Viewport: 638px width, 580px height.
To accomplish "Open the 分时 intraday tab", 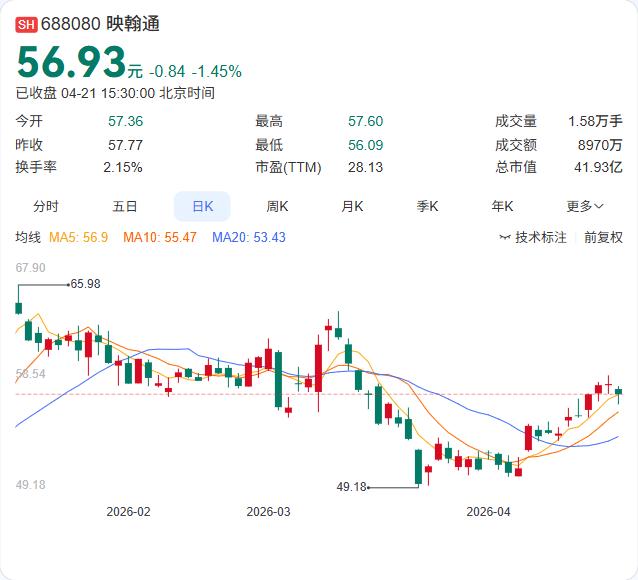I will point(46,206).
